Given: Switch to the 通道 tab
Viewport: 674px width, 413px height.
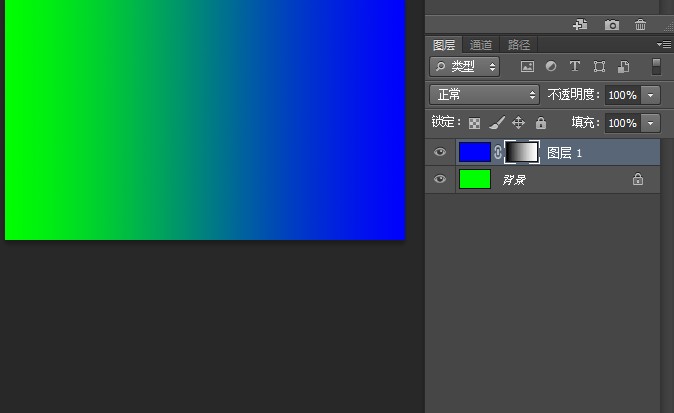Looking at the screenshot, I should (481, 45).
